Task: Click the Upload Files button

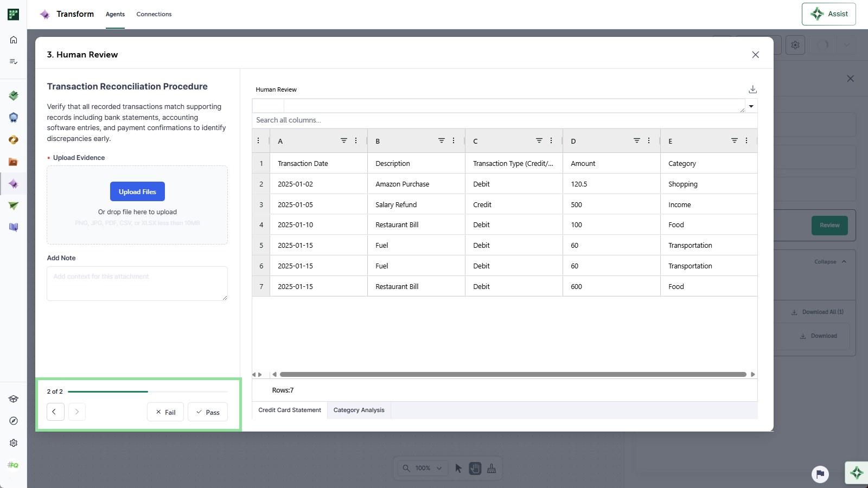Action: tap(137, 191)
